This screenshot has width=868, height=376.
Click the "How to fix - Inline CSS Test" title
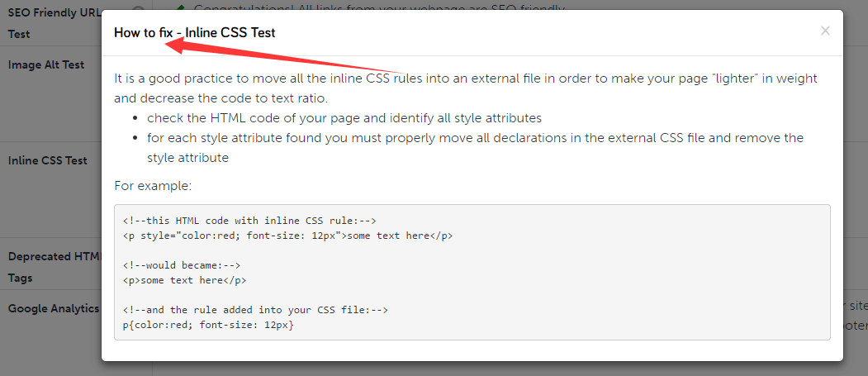194,33
